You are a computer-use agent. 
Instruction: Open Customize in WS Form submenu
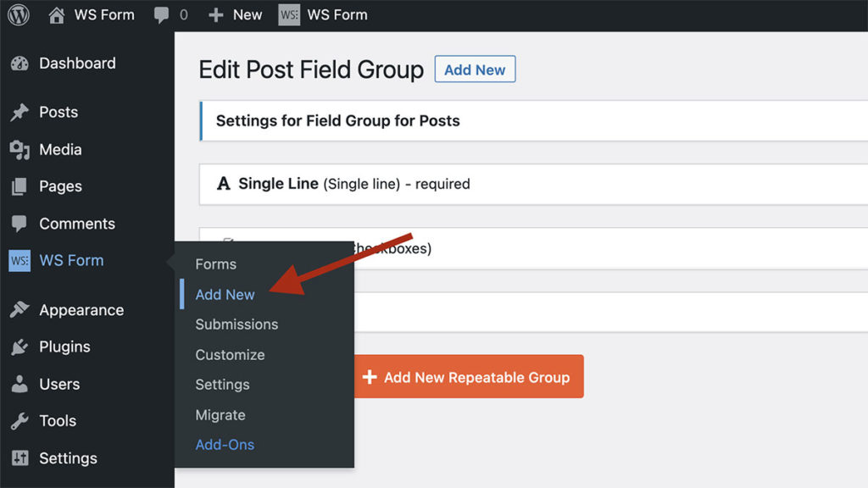point(230,355)
